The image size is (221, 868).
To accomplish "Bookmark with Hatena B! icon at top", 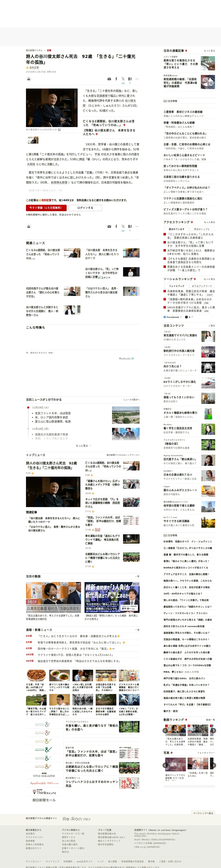I will (x=130, y=79).
